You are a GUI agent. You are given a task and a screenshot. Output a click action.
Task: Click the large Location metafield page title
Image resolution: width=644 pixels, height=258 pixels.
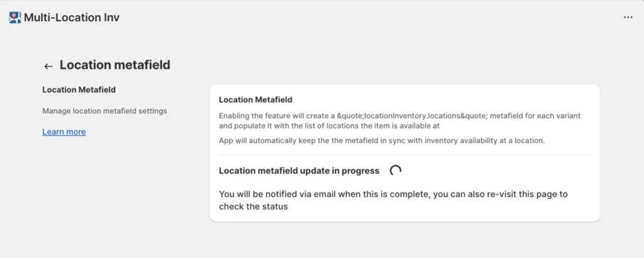pyautogui.click(x=115, y=65)
